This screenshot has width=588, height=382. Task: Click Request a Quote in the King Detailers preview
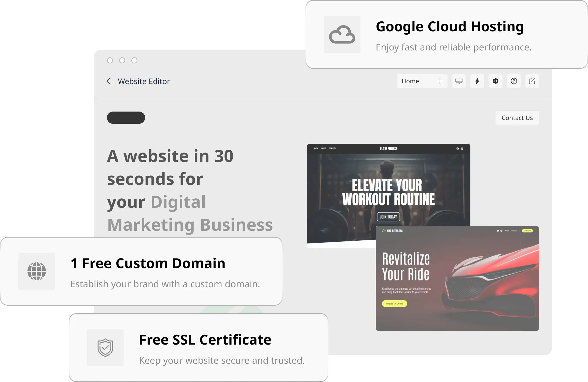(x=394, y=304)
